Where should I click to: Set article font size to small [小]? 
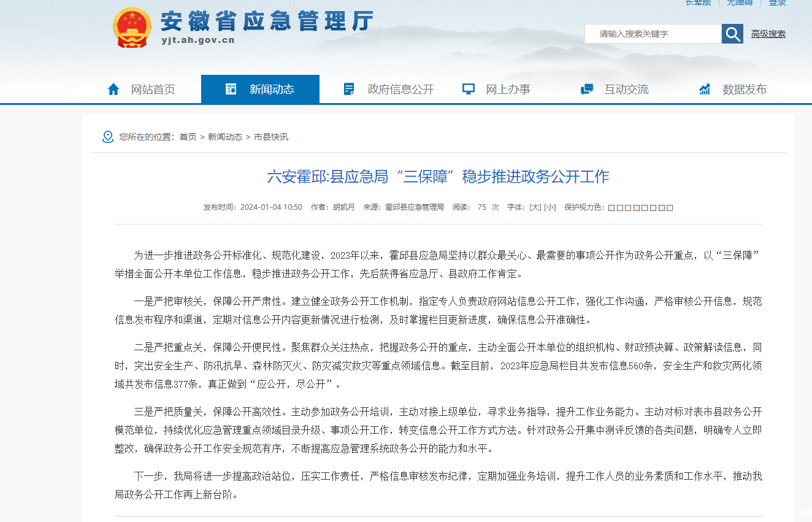click(550, 207)
